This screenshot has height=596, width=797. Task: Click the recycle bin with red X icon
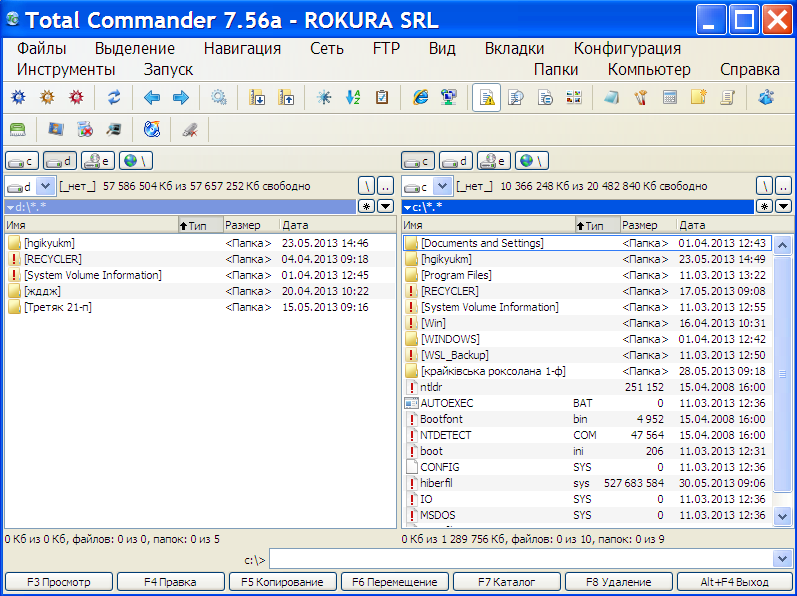point(85,129)
